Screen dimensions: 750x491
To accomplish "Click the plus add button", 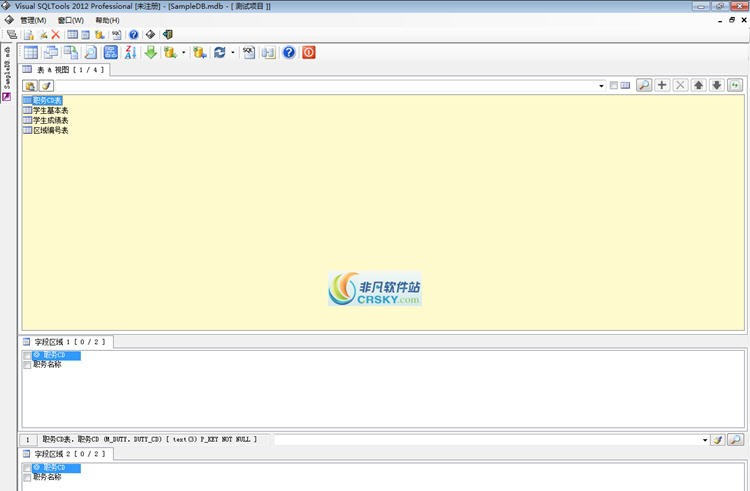I will pyautogui.click(x=662, y=86).
